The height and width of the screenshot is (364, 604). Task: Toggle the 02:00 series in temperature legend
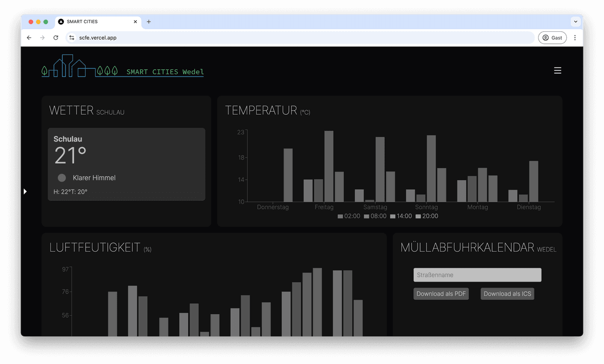coord(349,216)
